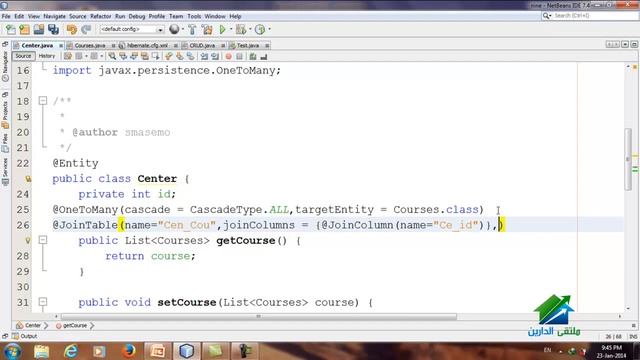
Task: Click Find Previous Occurrence icon
Action: point(122,56)
